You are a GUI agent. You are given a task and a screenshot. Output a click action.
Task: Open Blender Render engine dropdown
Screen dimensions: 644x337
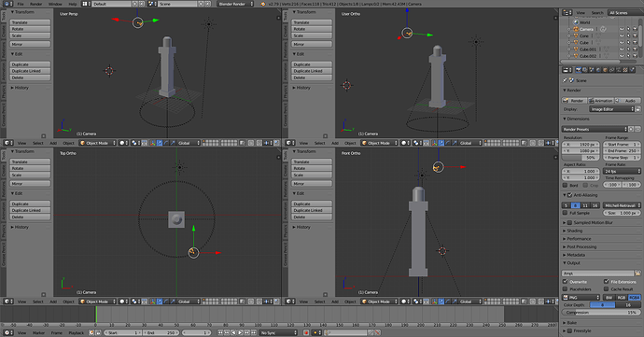(x=235, y=4)
